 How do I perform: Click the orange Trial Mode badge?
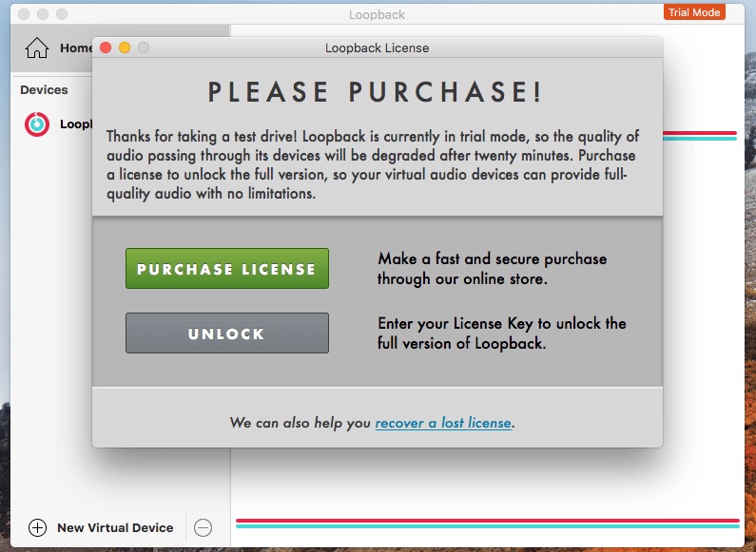coord(694,12)
